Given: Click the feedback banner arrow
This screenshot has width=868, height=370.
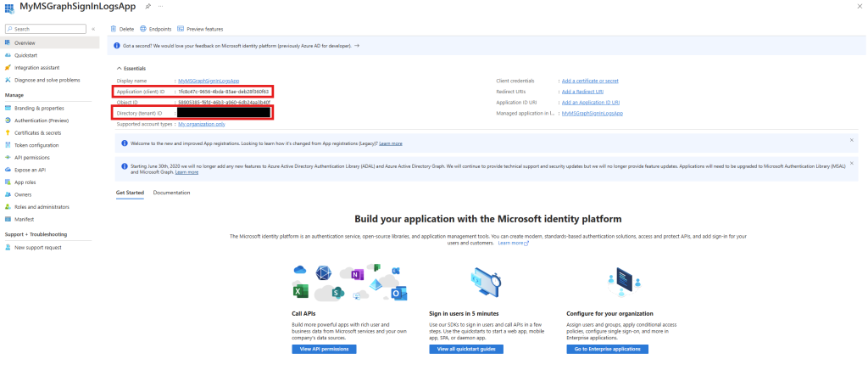Looking at the screenshot, I should click(x=357, y=46).
